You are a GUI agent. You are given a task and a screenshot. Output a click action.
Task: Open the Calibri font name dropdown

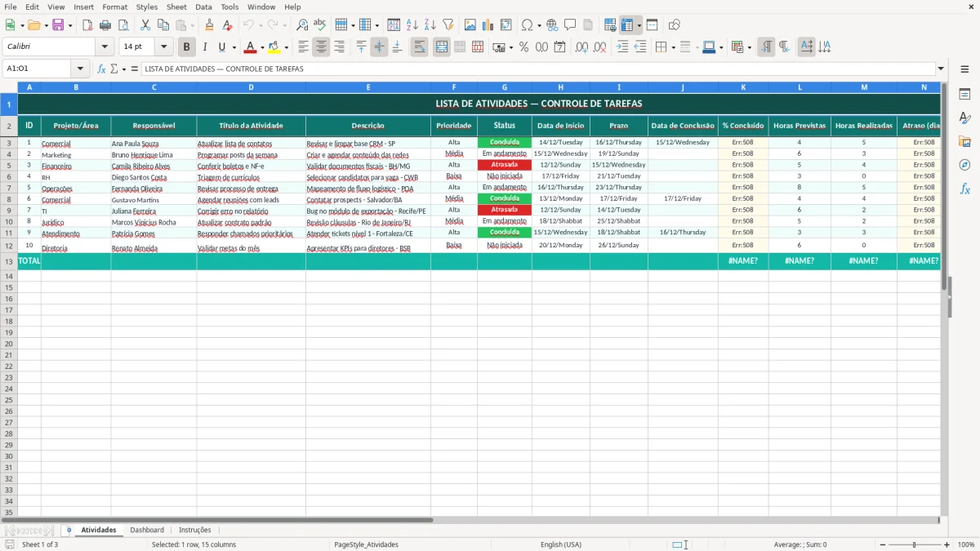click(x=105, y=47)
